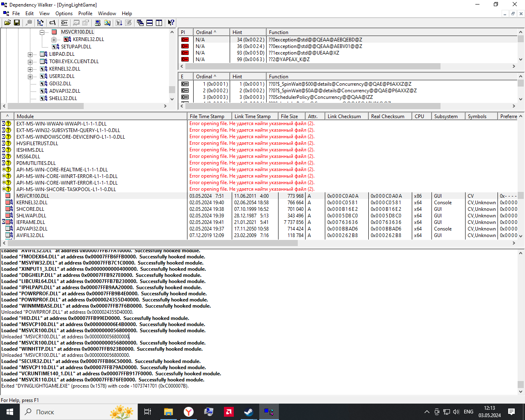This screenshot has height=420, width=525.
Task: Toggle the Full Paths c:\ icon
Action: point(52,23)
